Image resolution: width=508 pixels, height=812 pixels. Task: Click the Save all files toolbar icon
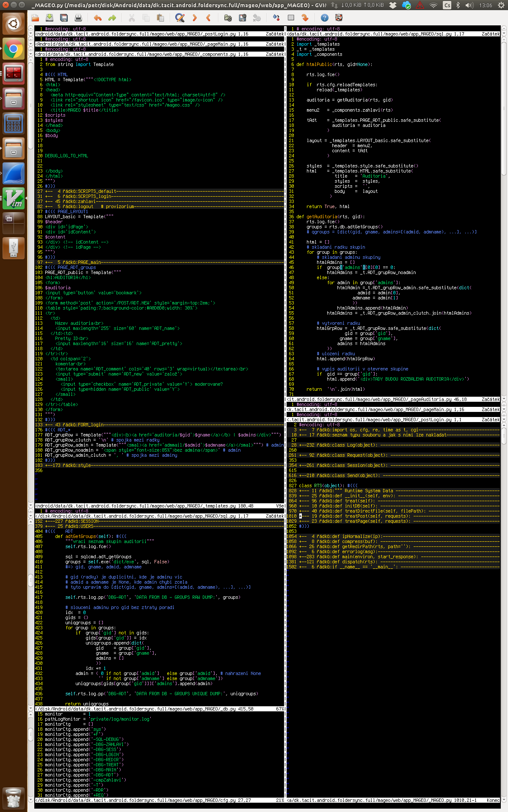point(64,18)
